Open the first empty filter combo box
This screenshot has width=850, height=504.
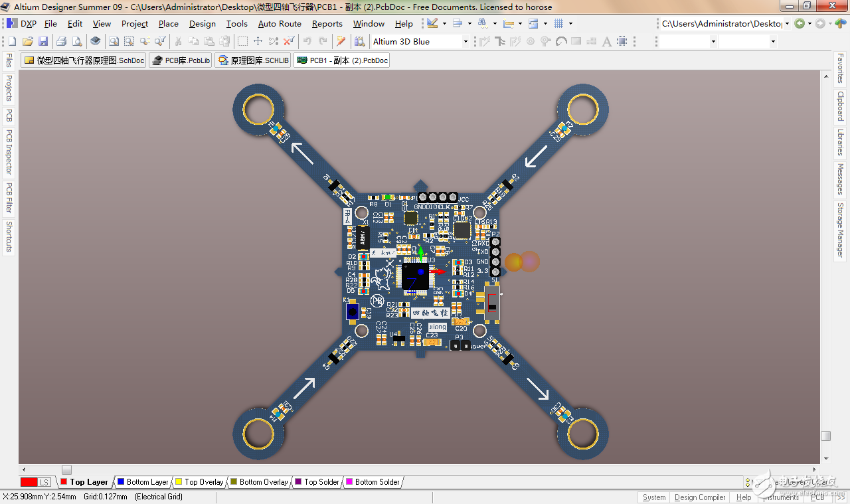click(x=689, y=41)
